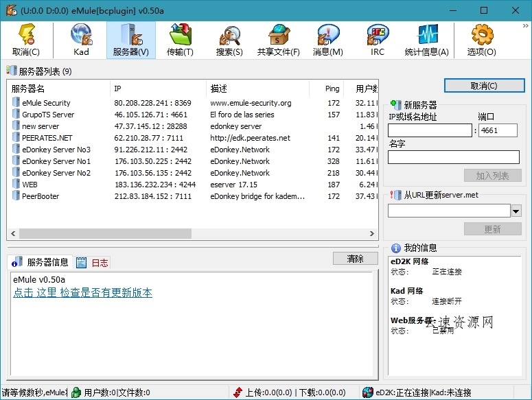This screenshot has height=400, width=532.
Task: Click the eMule mule title bar icon
Action: coord(11,10)
